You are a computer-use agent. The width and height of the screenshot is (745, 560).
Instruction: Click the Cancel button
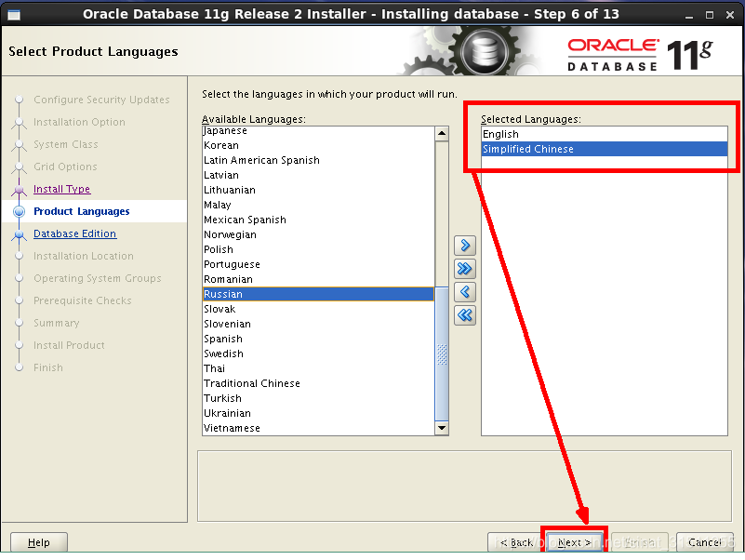[705, 542]
